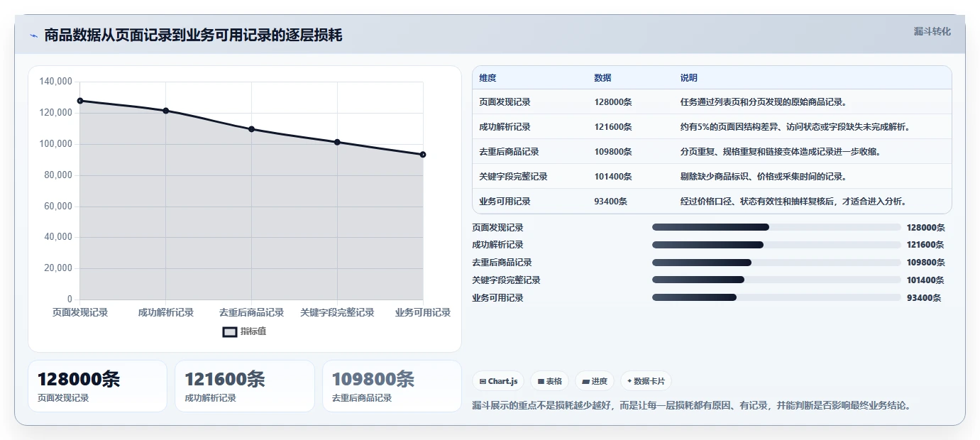The width and height of the screenshot is (980, 440).
Task: Click the description starting 剔除缺少商品标识
Action: point(764,177)
